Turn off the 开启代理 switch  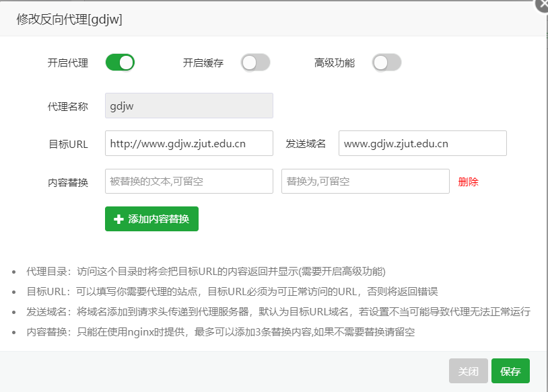120,63
